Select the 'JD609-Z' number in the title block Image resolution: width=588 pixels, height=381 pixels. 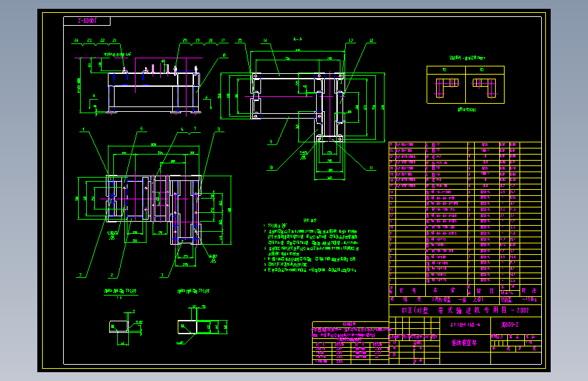pos(510,325)
